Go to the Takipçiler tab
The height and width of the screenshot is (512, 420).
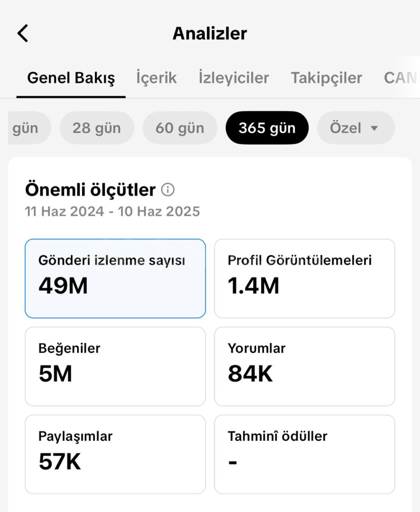click(x=326, y=78)
